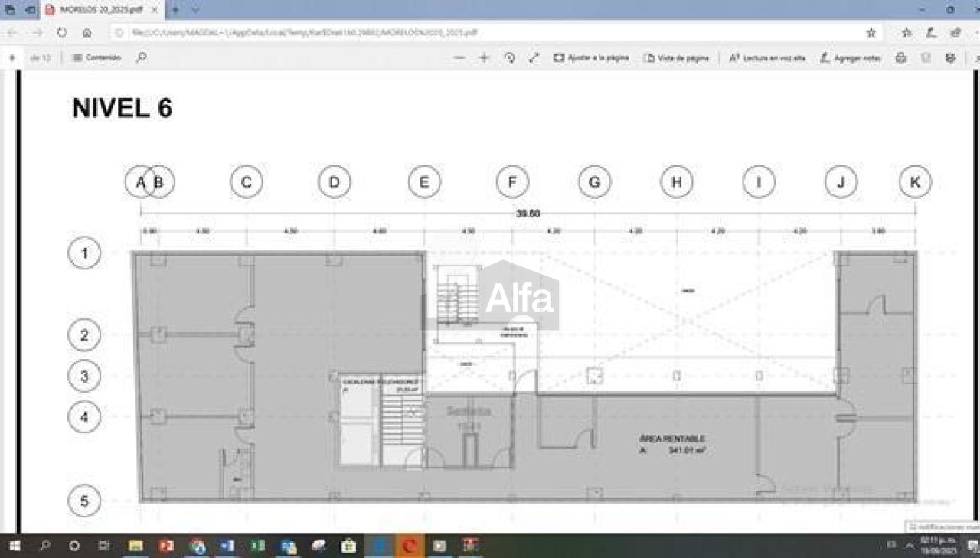Click the PDF page number field
Viewport: 980px width, 558px height.
click(12, 57)
